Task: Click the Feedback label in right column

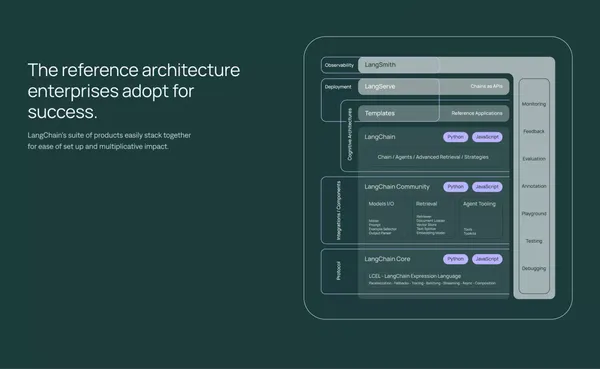Action: coord(534,131)
